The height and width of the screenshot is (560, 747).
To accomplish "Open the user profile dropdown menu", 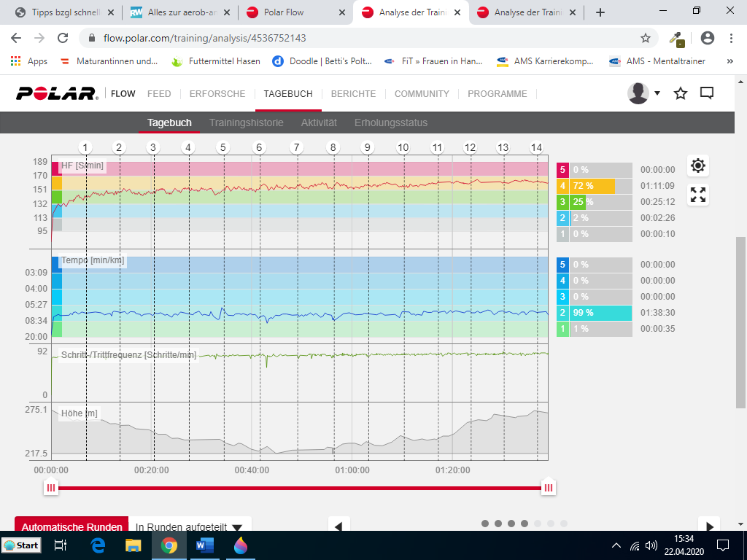I will pyautogui.click(x=645, y=93).
